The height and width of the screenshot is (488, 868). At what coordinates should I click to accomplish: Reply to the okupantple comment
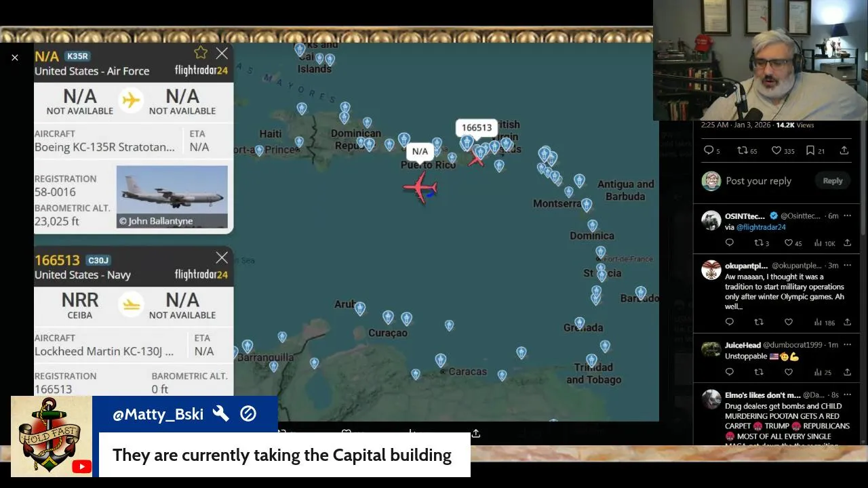pos(730,322)
